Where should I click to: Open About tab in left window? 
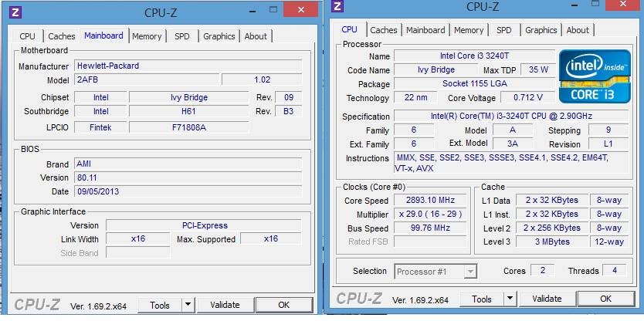tap(256, 36)
